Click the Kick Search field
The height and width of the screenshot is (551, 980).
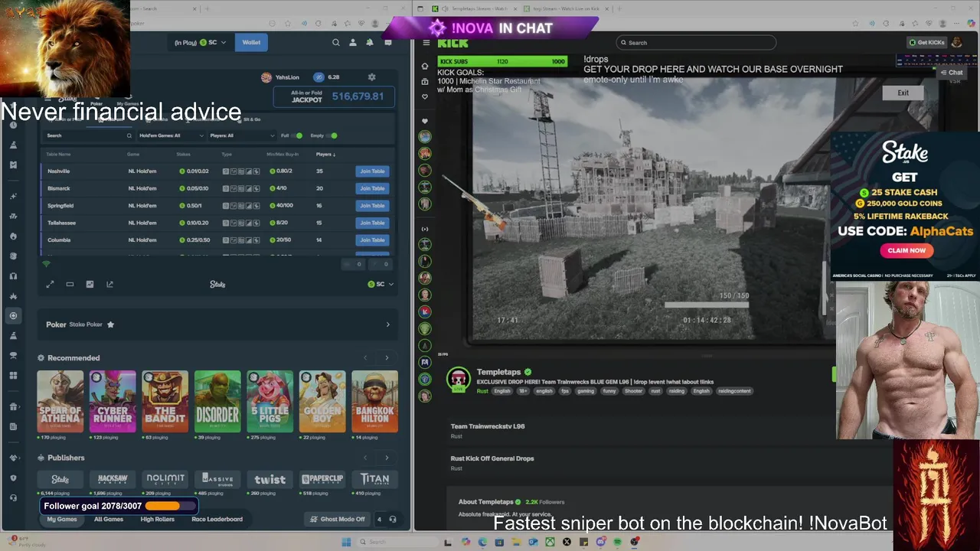tap(696, 43)
